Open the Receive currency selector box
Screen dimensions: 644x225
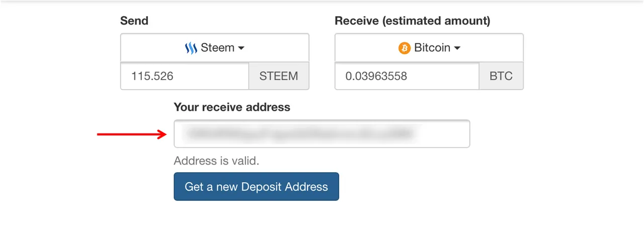click(429, 48)
